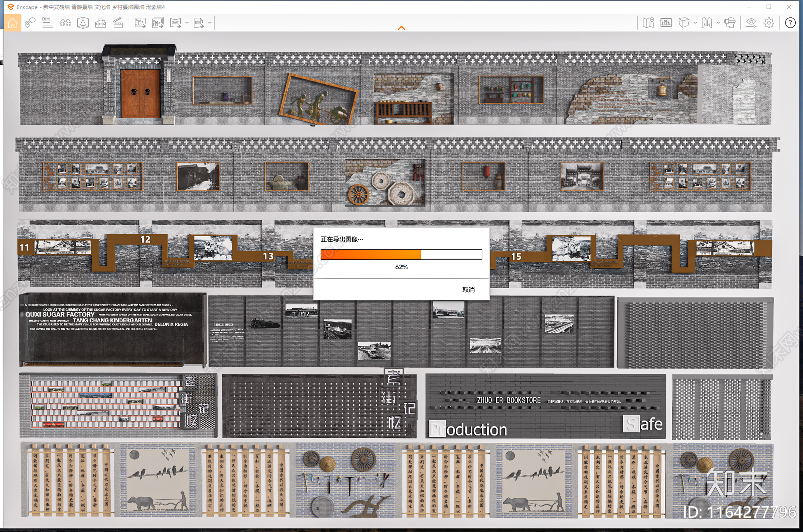
Task: Click the 62% progress text
Action: click(x=401, y=267)
